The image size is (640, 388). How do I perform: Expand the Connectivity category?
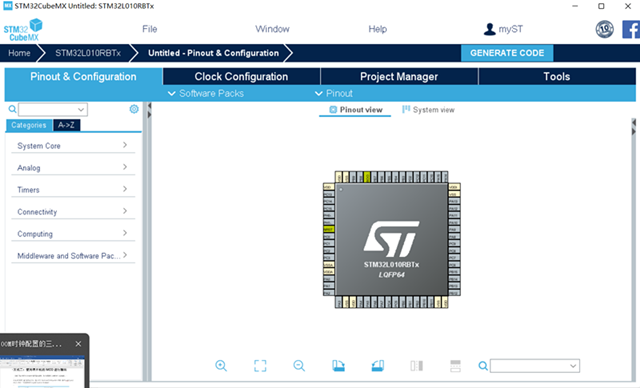73,212
